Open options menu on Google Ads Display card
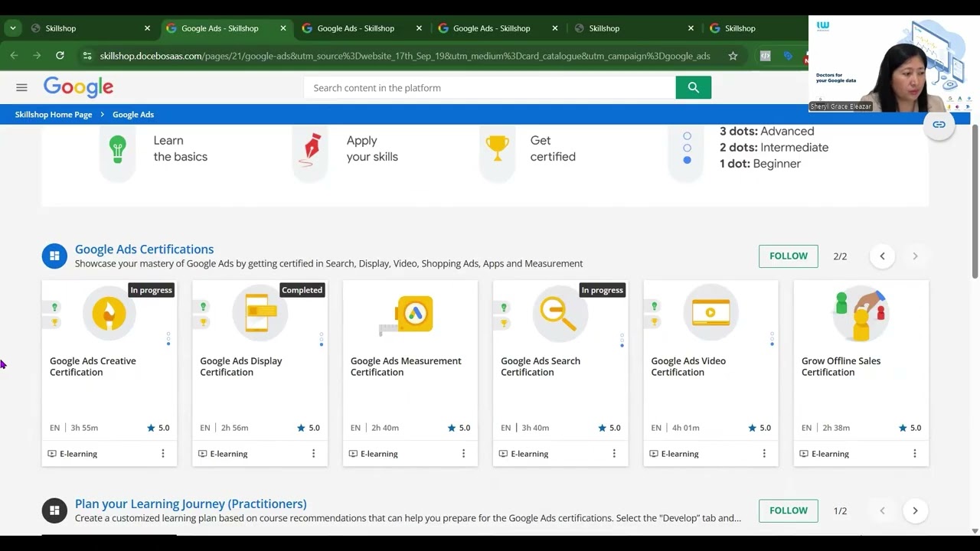Screen dimensions: 980x551 (x=313, y=454)
